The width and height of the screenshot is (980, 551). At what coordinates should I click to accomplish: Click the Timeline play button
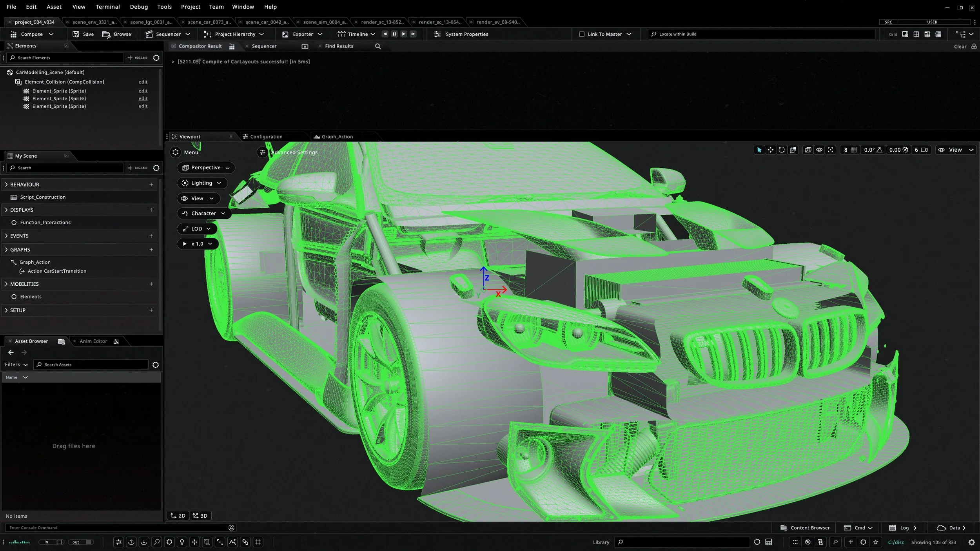click(x=404, y=34)
